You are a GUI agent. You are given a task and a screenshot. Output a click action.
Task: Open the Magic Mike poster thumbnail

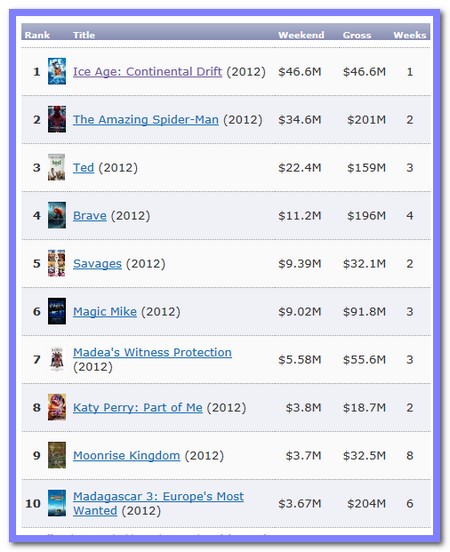[x=57, y=311]
